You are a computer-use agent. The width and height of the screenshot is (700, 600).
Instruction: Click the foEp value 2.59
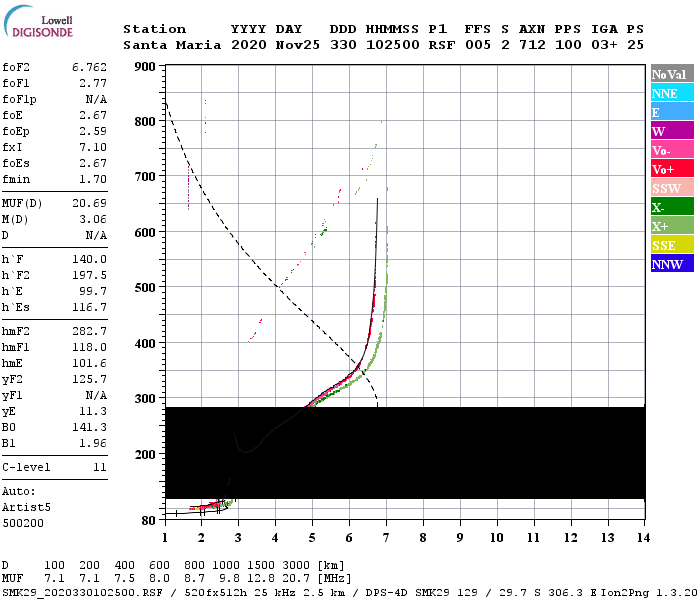(x=93, y=131)
